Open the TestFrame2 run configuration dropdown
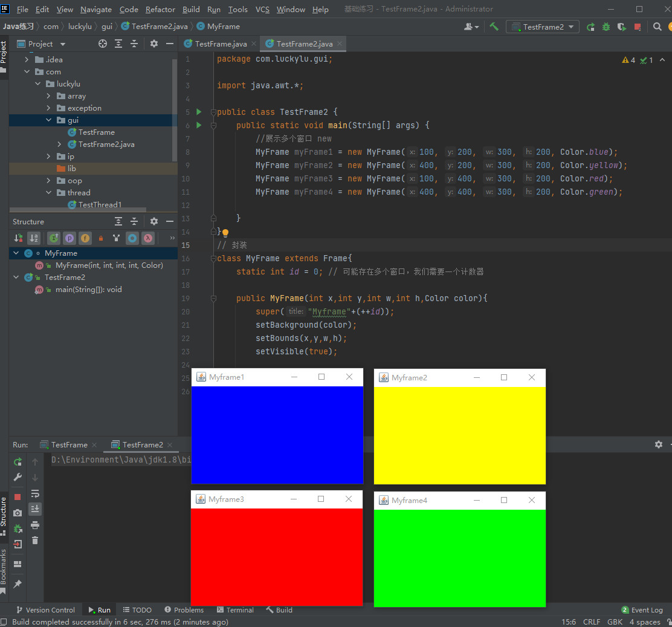 coord(543,27)
